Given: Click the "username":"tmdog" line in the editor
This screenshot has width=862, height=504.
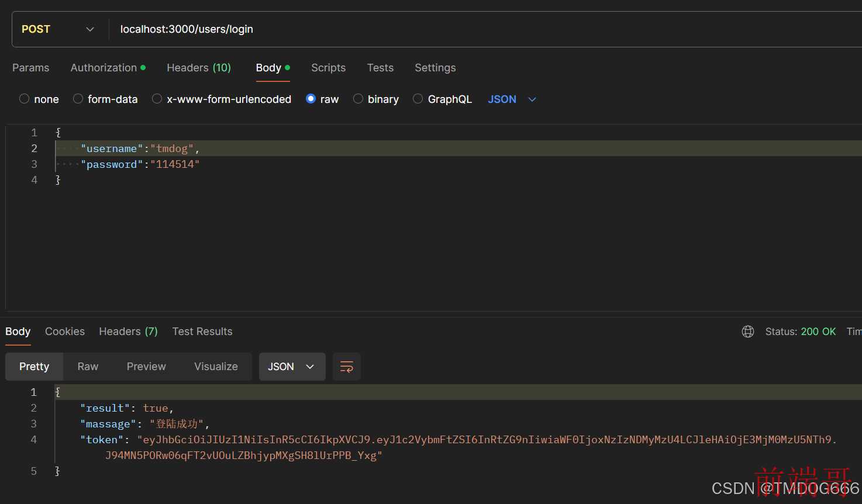Looking at the screenshot, I should (x=140, y=149).
